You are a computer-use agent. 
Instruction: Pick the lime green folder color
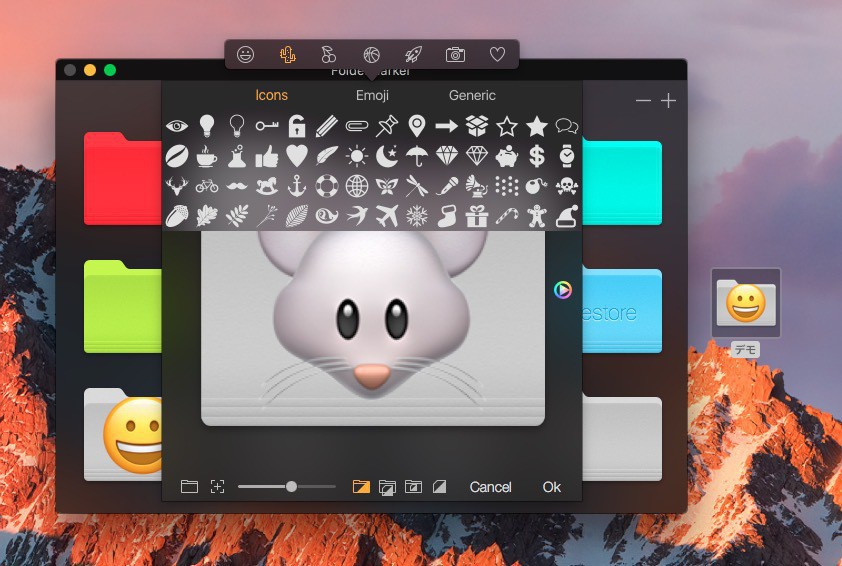tap(123, 307)
